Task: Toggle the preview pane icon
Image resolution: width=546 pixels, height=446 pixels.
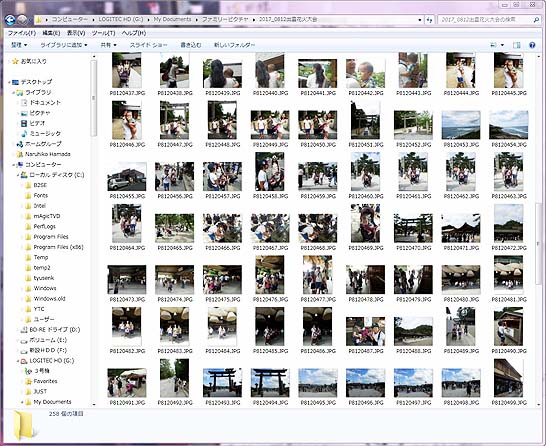Action: [517, 45]
